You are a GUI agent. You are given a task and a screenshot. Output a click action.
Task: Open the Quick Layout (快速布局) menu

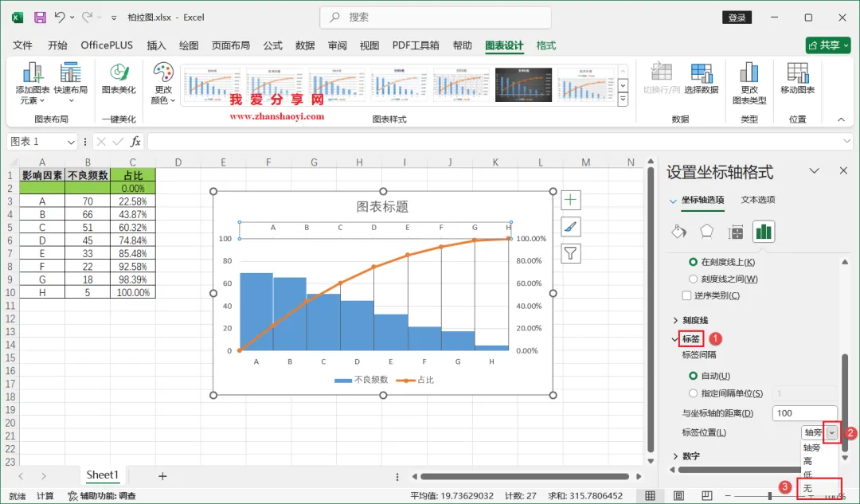point(71,84)
